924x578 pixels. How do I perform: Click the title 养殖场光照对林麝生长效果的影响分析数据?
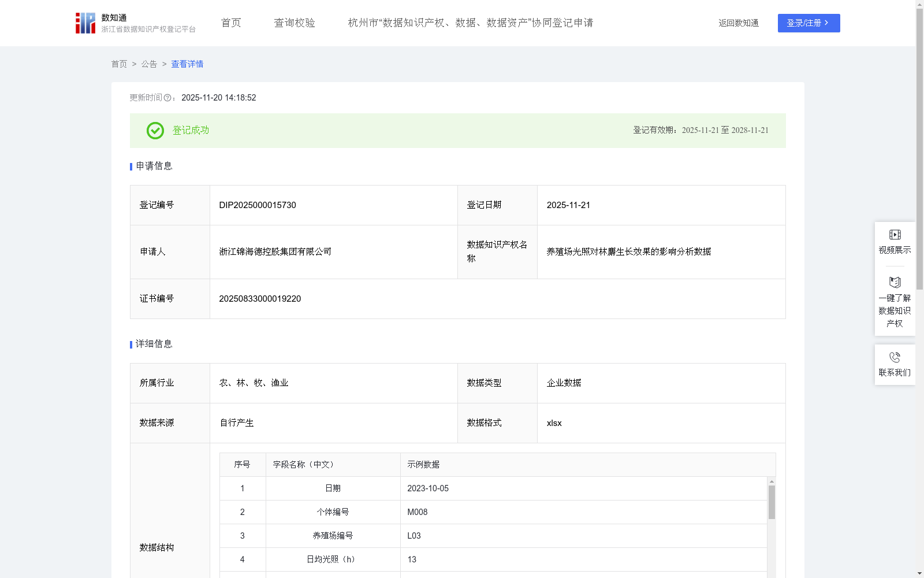pyautogui.click(x=629, y=252)
